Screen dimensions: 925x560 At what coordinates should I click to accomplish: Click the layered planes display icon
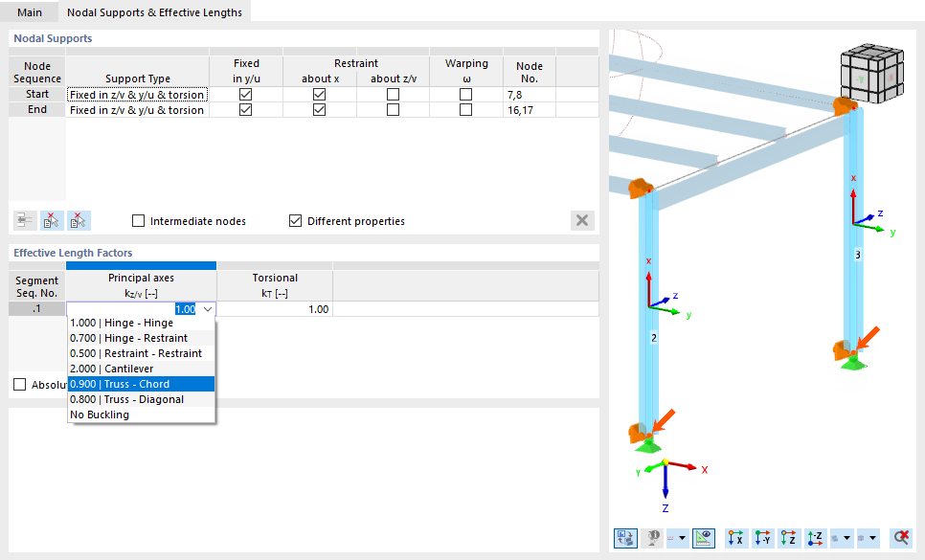click(835, 538)
